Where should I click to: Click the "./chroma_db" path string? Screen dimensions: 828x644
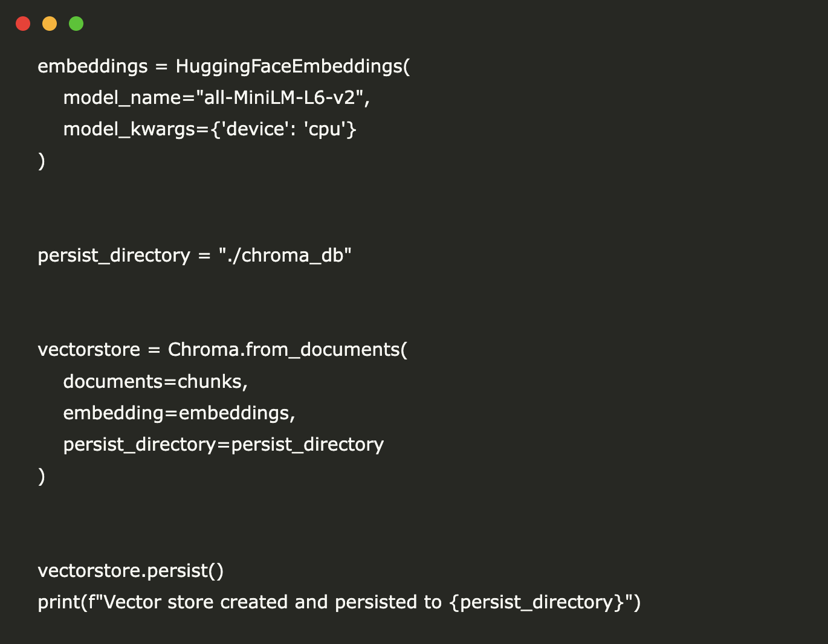tap(285, 255)
